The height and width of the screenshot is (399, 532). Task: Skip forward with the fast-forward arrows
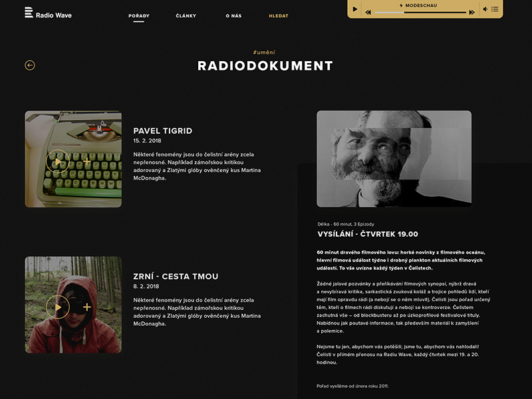pyautogui.click(x=472, y=12)
